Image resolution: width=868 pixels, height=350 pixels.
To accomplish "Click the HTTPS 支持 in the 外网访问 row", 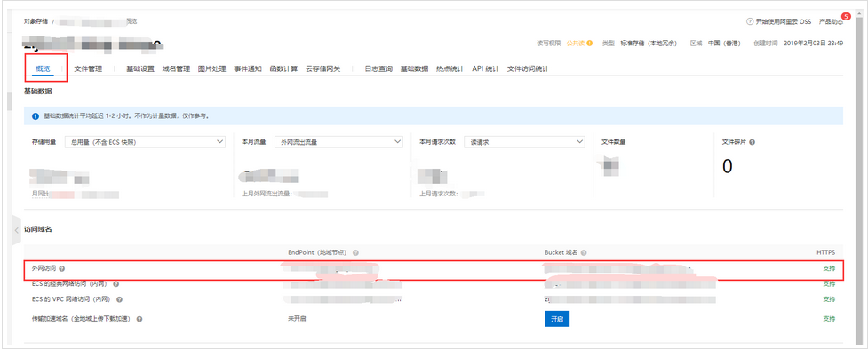I will tap(829, 268).
